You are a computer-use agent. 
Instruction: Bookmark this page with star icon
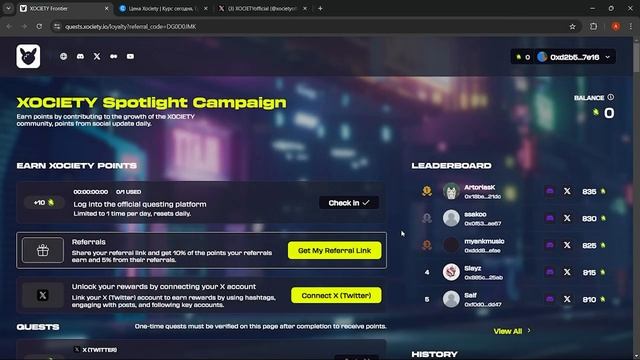(x=572, y=27)
